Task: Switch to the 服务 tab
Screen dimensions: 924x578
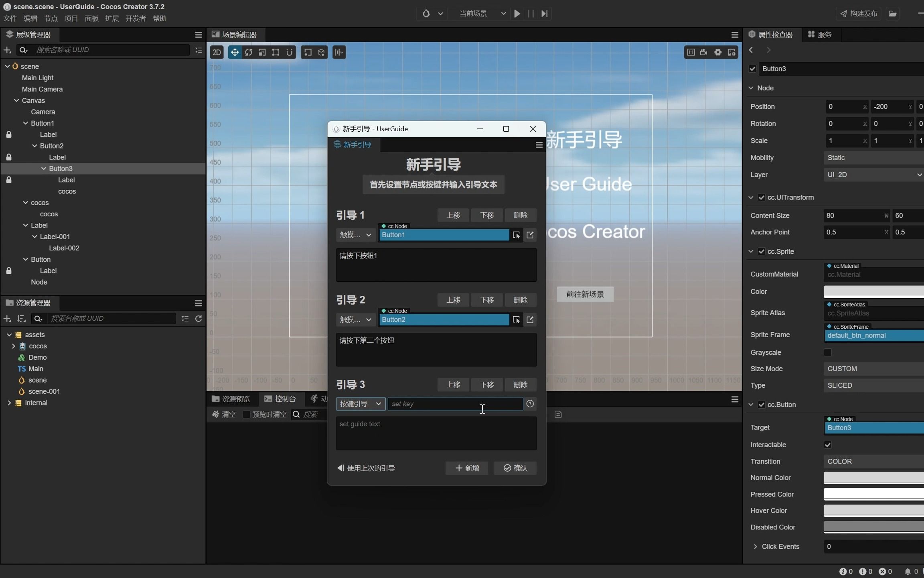Action: click(820, 35)
